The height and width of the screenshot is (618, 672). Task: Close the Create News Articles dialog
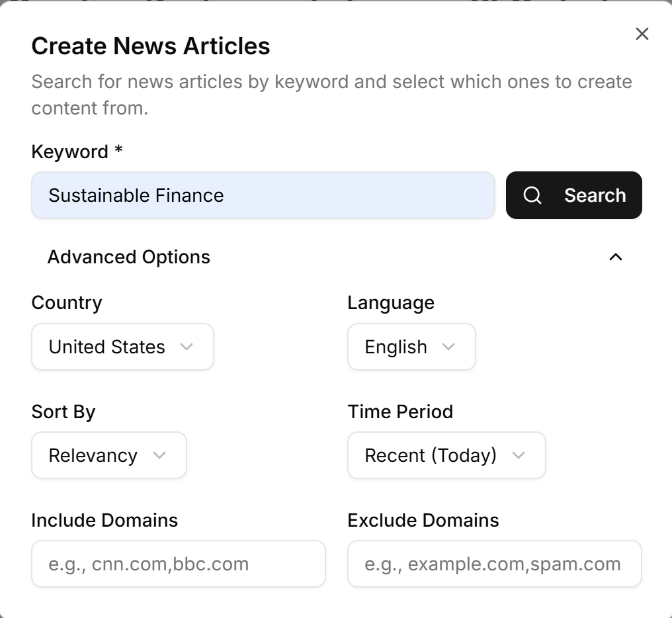(642, 34)
